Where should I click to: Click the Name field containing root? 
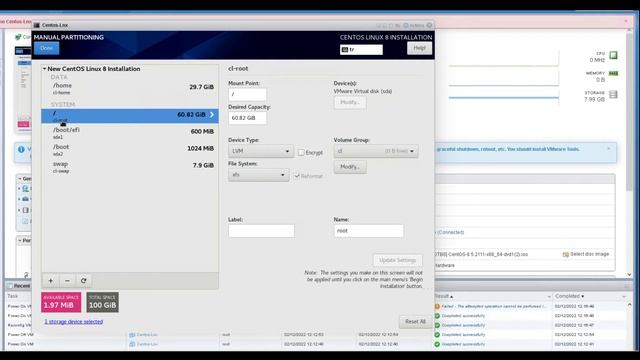[x=369, y=231]
